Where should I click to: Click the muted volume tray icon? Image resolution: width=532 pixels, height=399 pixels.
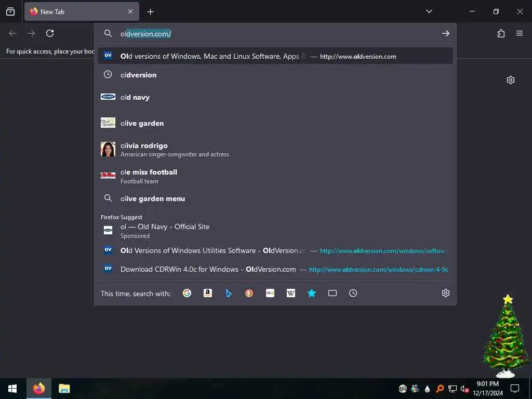tap(464, 389)
